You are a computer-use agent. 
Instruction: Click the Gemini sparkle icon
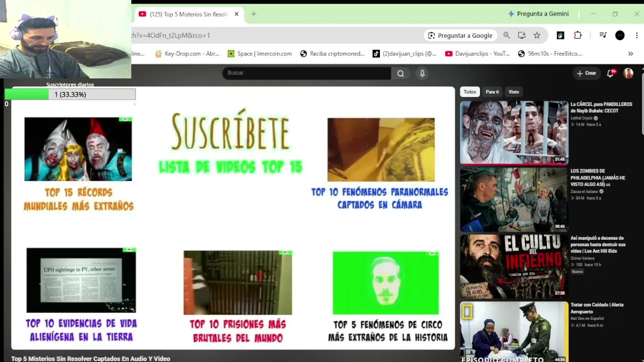[x=512, y=14]
